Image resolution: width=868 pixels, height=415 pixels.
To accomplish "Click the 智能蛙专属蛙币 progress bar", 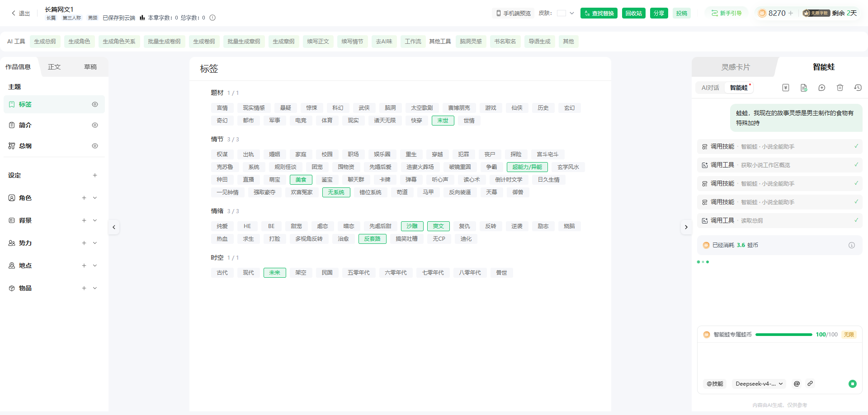I will [x=784, y=335].
